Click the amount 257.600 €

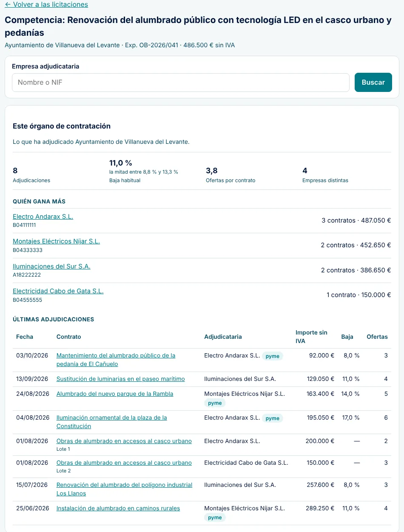coord(321,485)
